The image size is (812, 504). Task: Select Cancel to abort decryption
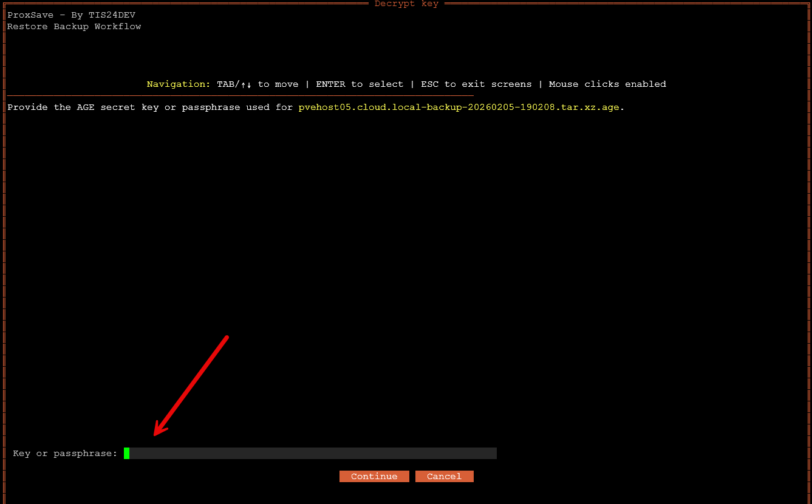444,476
